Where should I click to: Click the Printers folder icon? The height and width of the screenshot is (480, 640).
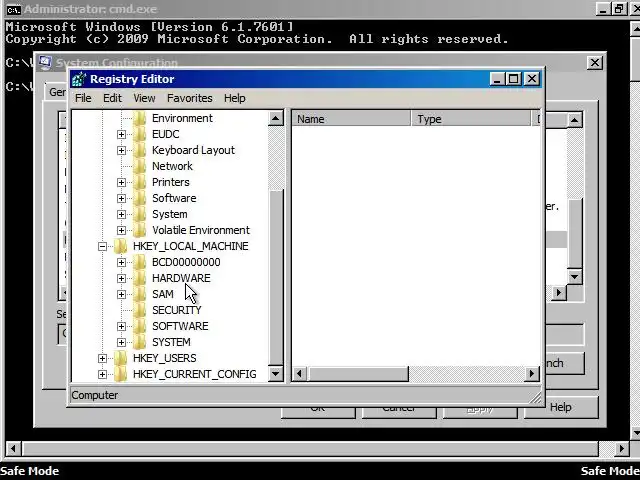click(140, 182)
